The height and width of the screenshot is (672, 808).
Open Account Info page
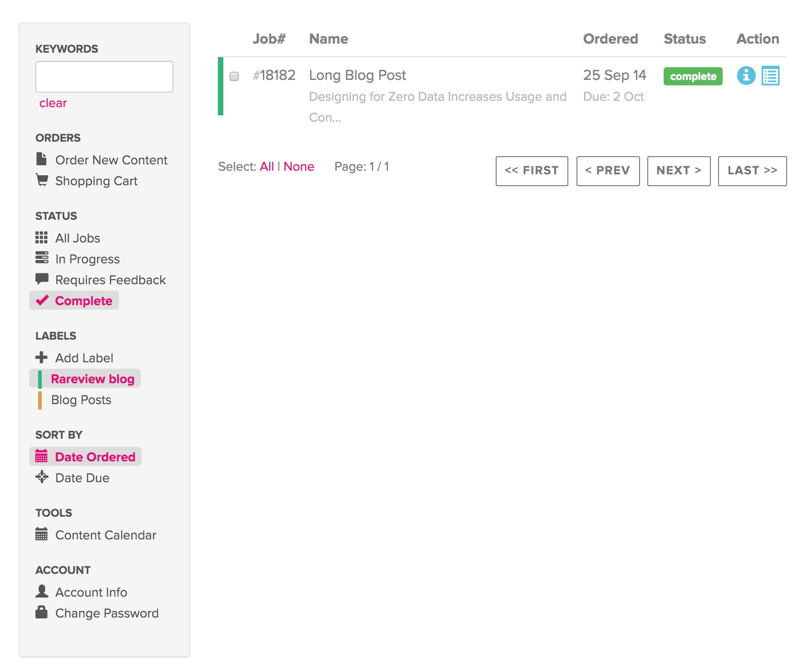(91, 592)
